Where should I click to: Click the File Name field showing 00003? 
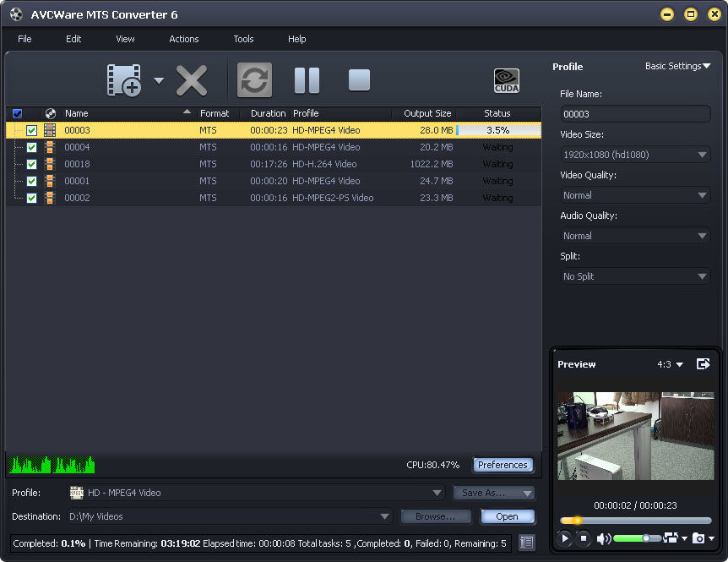pyautogui.click(x=635, y=114)
